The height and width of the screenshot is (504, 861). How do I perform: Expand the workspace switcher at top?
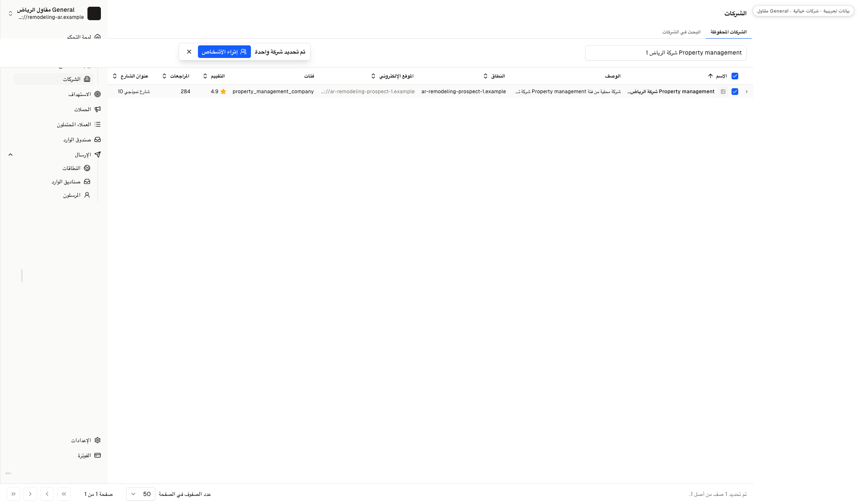coord(11,13)
